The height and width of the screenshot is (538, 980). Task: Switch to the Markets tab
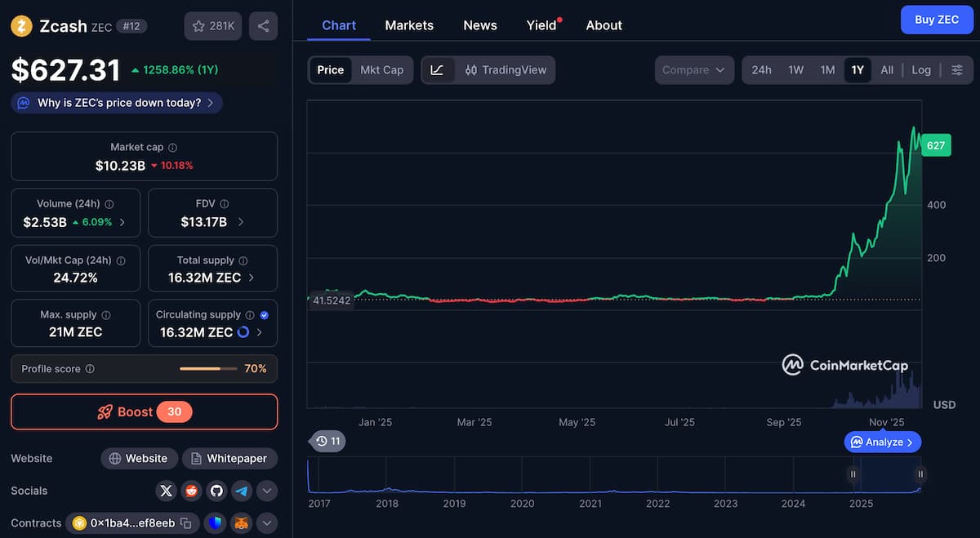(409, 25)
